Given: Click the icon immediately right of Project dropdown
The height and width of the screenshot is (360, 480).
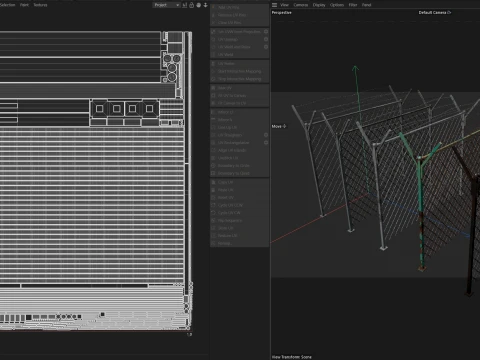Looking at the screenshot, I should [185, 5].
